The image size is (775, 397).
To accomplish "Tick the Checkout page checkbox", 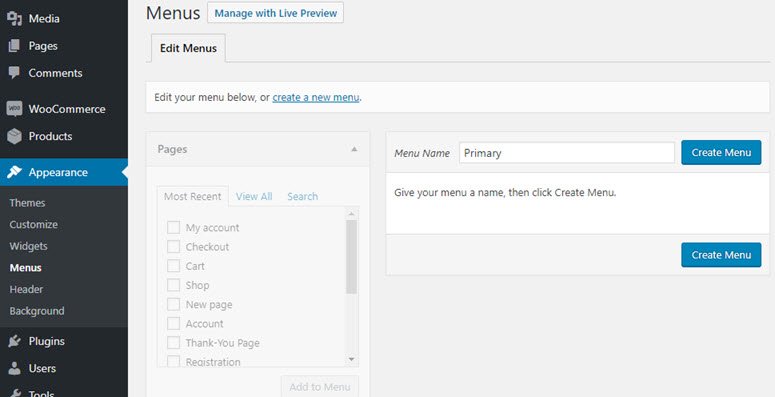I will click(173, 247).
